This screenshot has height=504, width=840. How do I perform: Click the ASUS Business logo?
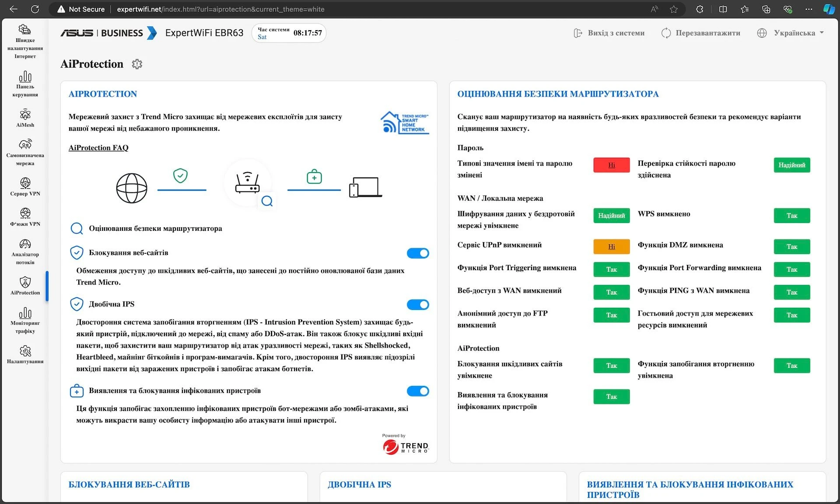click(x=108, y=33)
